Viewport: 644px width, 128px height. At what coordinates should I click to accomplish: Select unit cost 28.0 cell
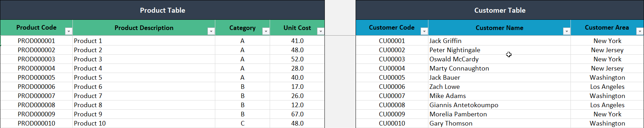point(297,68)
